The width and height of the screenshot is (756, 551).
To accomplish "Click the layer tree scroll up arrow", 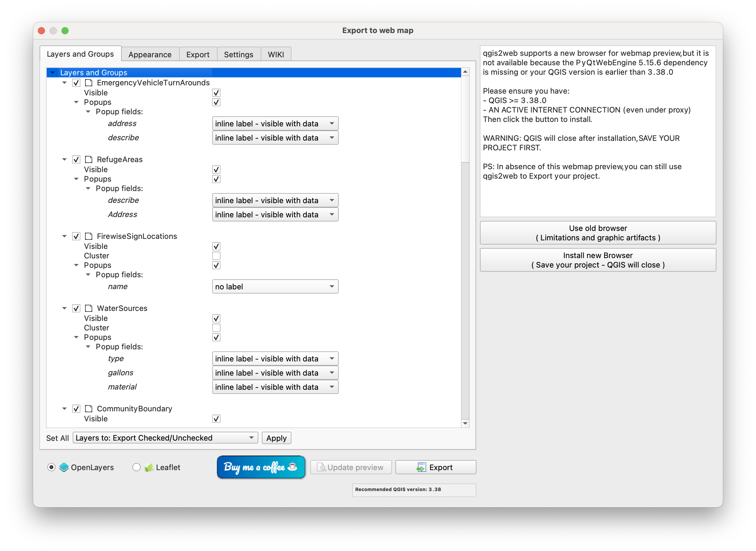I will 465,72.
